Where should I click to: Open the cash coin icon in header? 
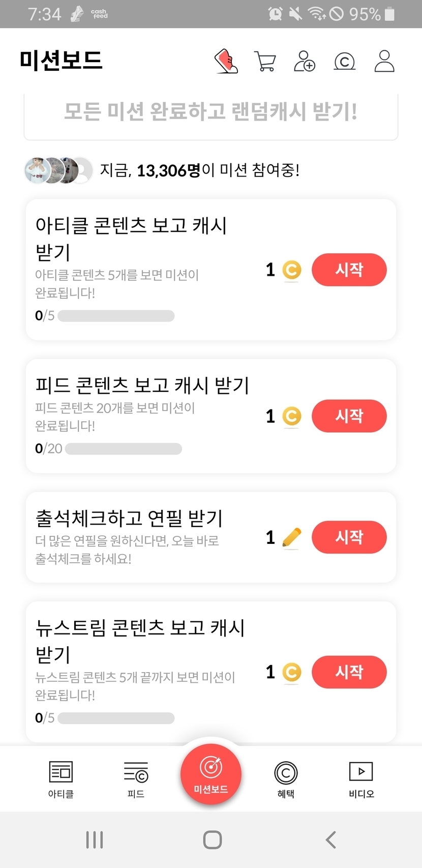344,62
